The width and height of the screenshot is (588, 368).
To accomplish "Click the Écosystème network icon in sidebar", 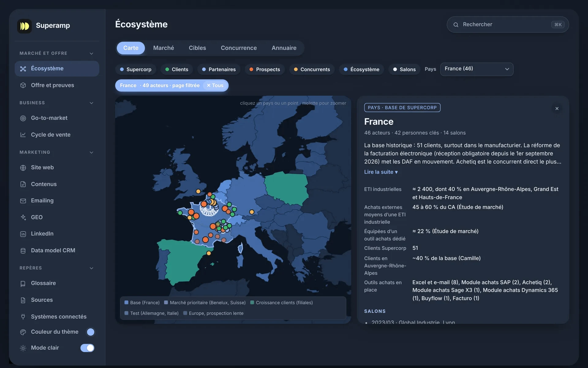I will pos(23,69).
